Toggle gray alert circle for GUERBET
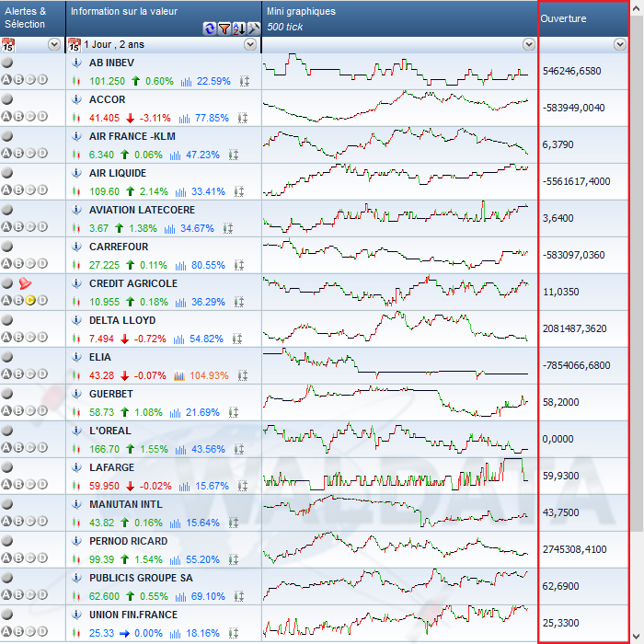 [7, 394]
